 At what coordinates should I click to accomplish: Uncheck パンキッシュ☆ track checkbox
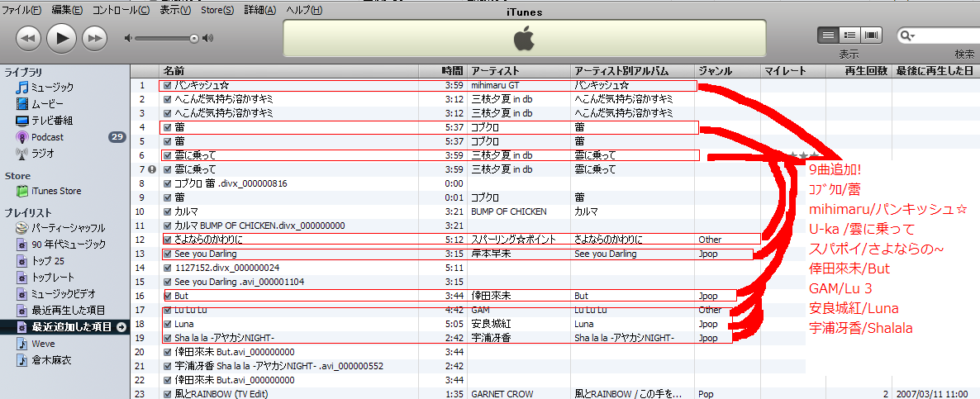coord(167,85)
